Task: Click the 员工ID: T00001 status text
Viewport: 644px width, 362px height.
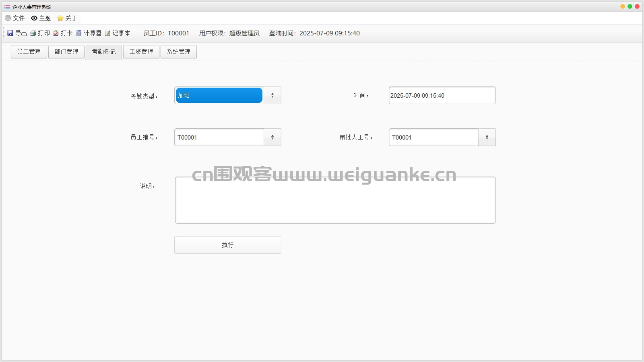Action: tap(166, 33)
